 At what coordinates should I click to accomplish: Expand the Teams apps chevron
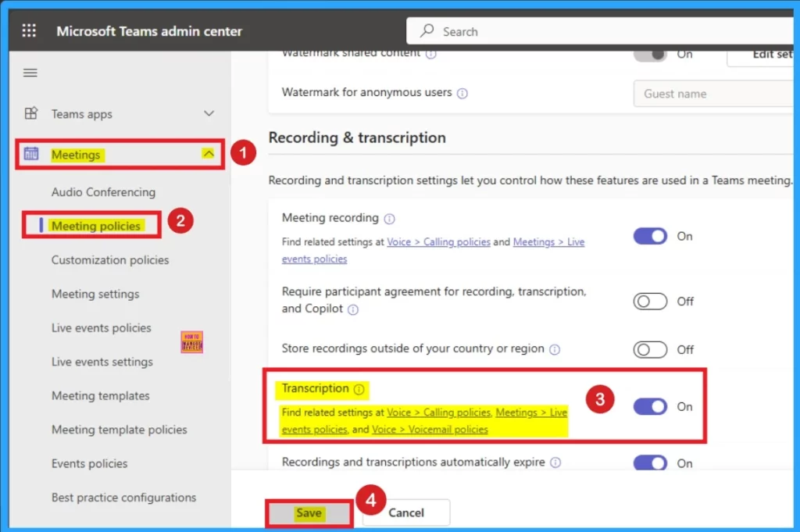209,113
